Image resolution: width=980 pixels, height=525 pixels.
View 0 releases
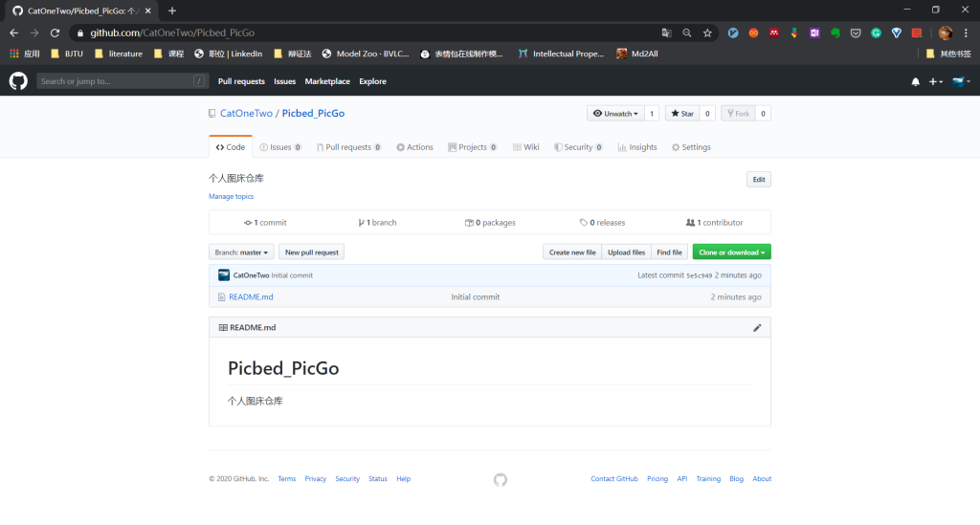click(x=602, y=223)
